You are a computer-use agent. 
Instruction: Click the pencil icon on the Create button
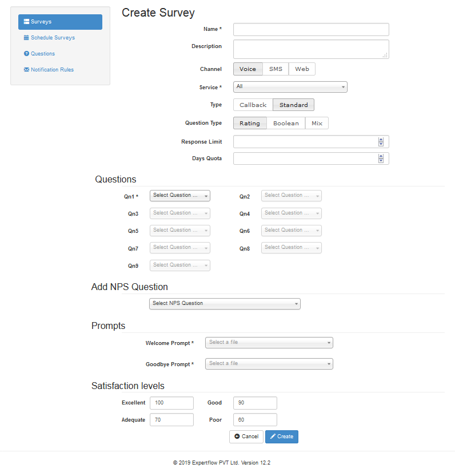273,436
